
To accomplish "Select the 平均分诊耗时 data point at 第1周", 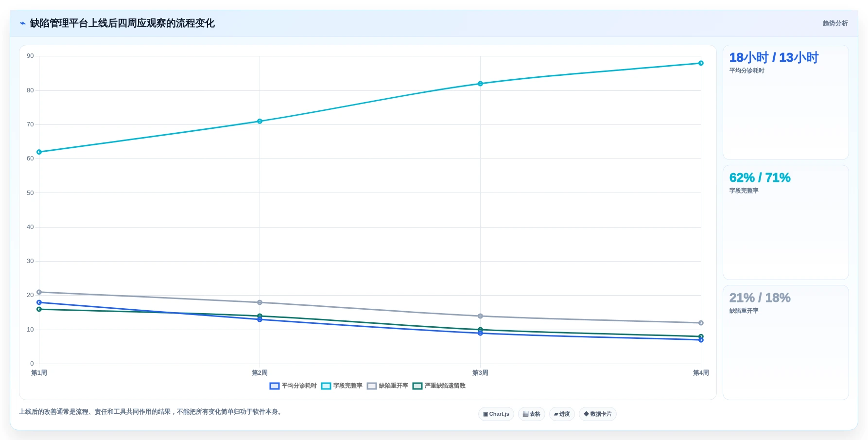I will 39,302.
